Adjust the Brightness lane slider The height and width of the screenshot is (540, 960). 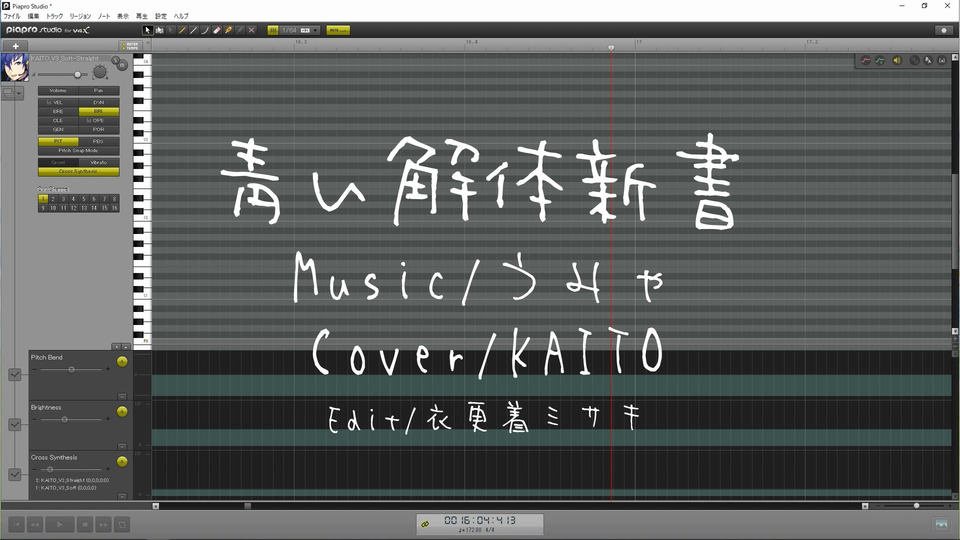click(71, 419)
